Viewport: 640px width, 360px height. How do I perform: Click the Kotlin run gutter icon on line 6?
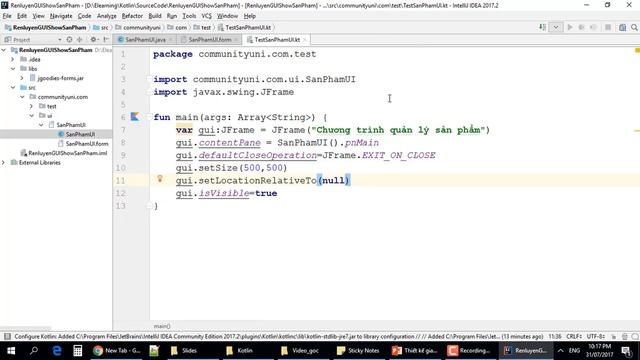click(x=135, y=117)
